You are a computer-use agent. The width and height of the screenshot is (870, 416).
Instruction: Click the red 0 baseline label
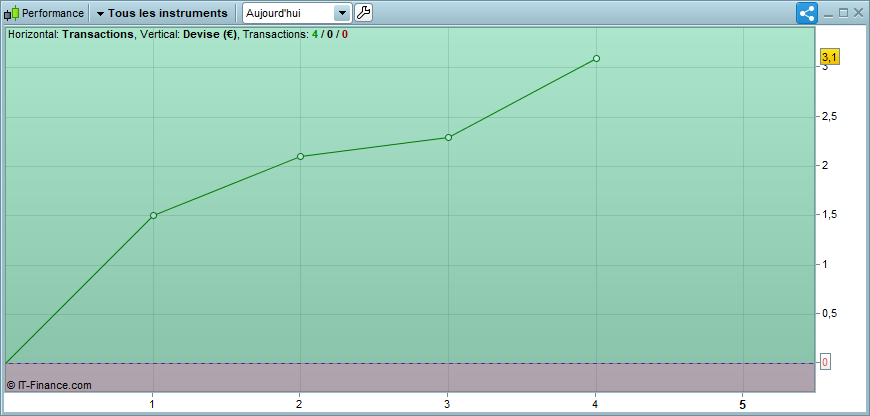point(825,363)
